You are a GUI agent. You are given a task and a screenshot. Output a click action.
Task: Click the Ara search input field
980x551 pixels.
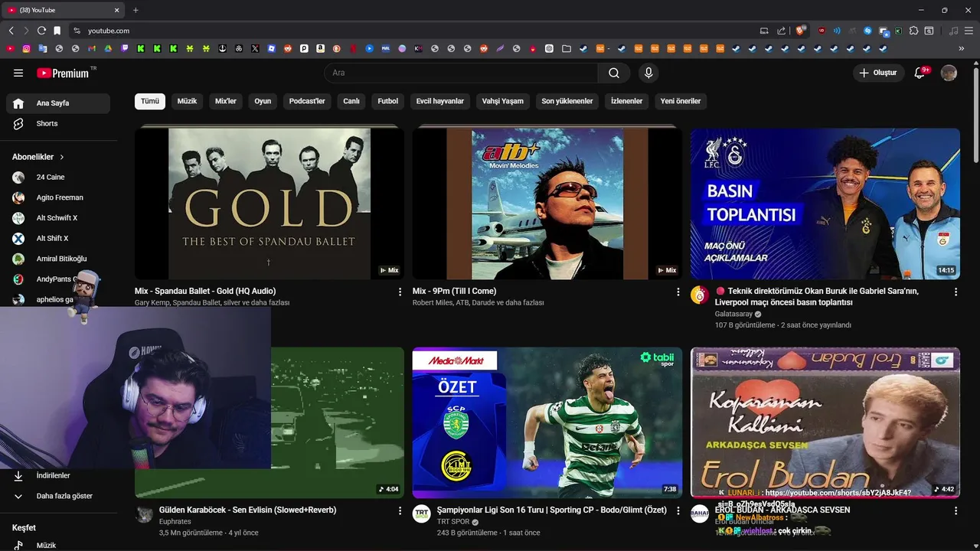[462, 73]
